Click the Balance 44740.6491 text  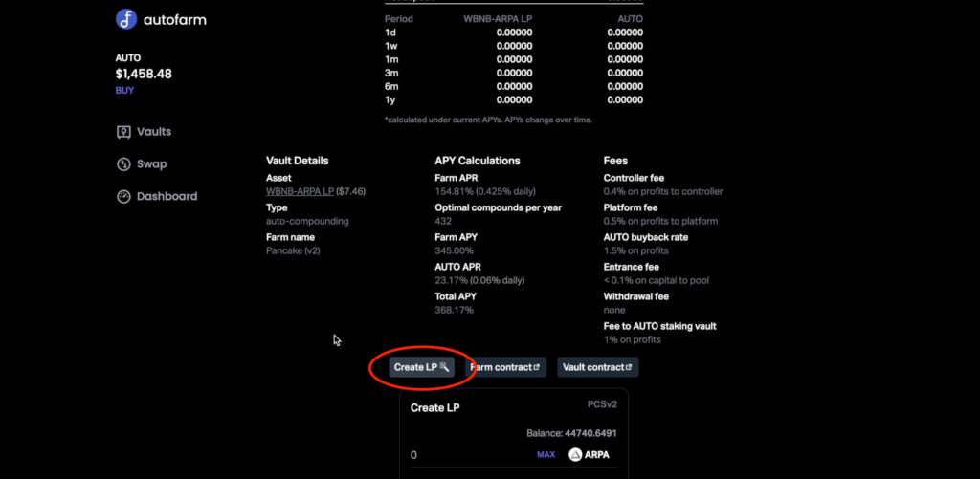[572, 433]
